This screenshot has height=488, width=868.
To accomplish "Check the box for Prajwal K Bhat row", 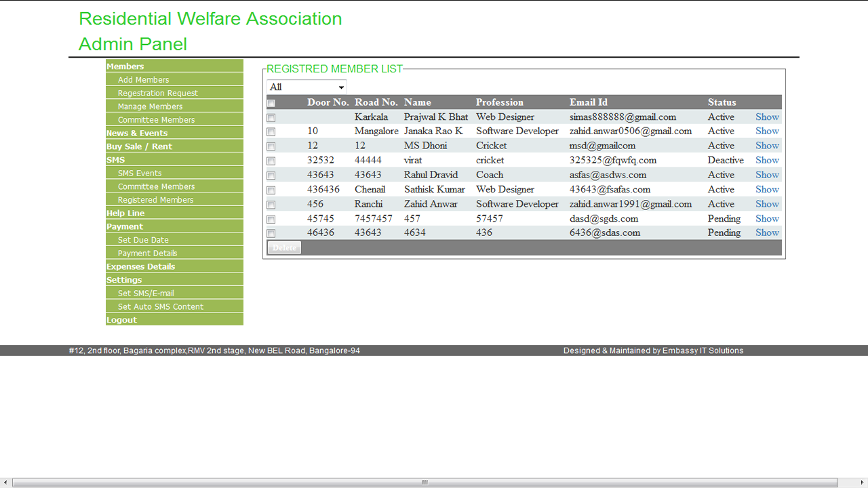I will point(271,118).
